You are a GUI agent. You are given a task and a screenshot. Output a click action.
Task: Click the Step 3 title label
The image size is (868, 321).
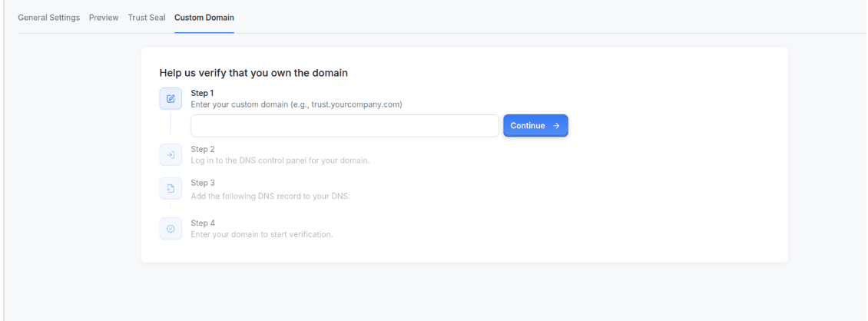tap(203, 183)
